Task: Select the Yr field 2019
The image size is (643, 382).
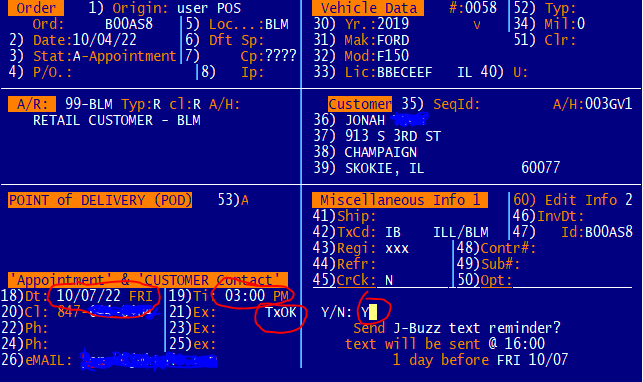Action: click(393, 24)
